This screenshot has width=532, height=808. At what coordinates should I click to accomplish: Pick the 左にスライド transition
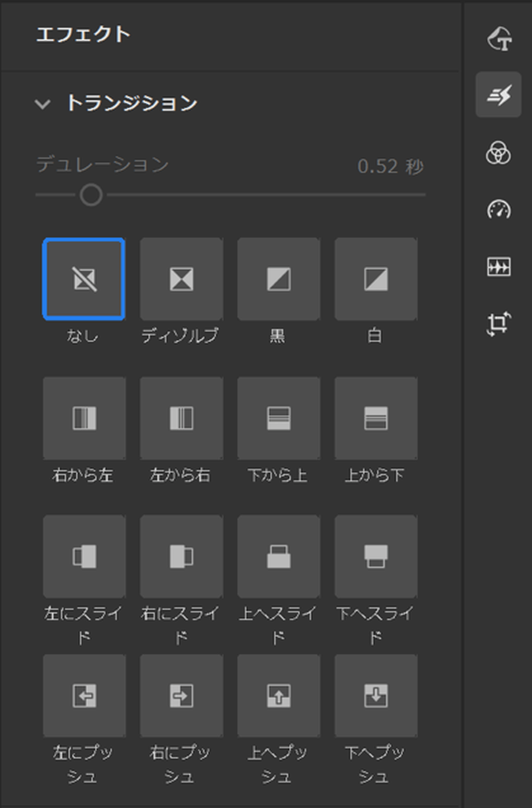click(84, 557)
